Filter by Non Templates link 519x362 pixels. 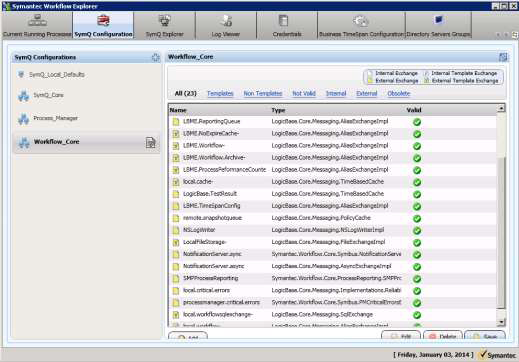263,93
